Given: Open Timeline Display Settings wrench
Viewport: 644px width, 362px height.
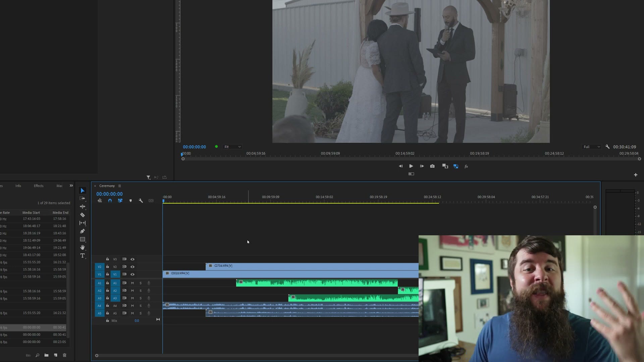Looking at the screenshot, I should 141,200.
